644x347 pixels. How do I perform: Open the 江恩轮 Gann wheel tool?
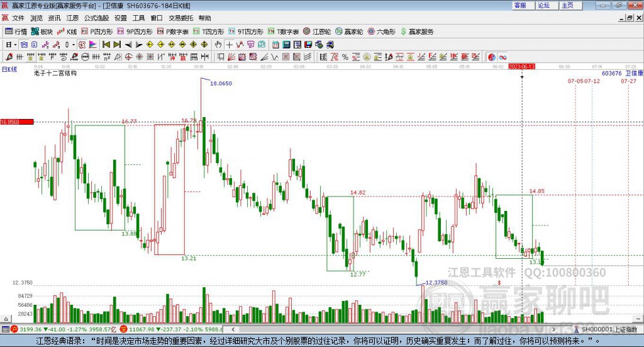(318, 31)
